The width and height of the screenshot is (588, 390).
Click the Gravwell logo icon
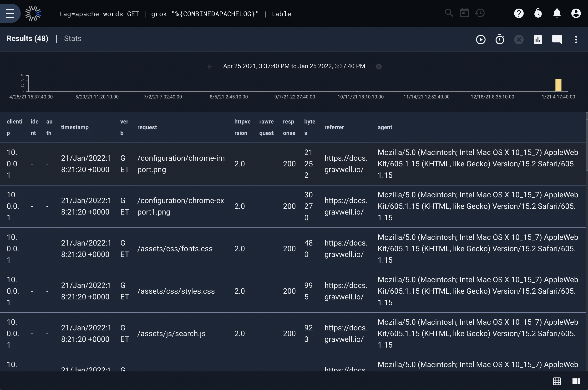point(33,13)
